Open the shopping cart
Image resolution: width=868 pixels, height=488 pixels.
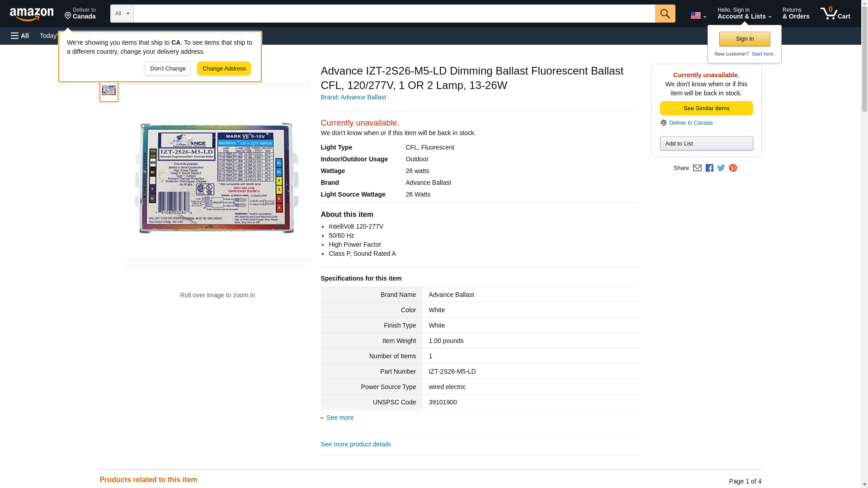pyautogui.click(x=835, y=14)
